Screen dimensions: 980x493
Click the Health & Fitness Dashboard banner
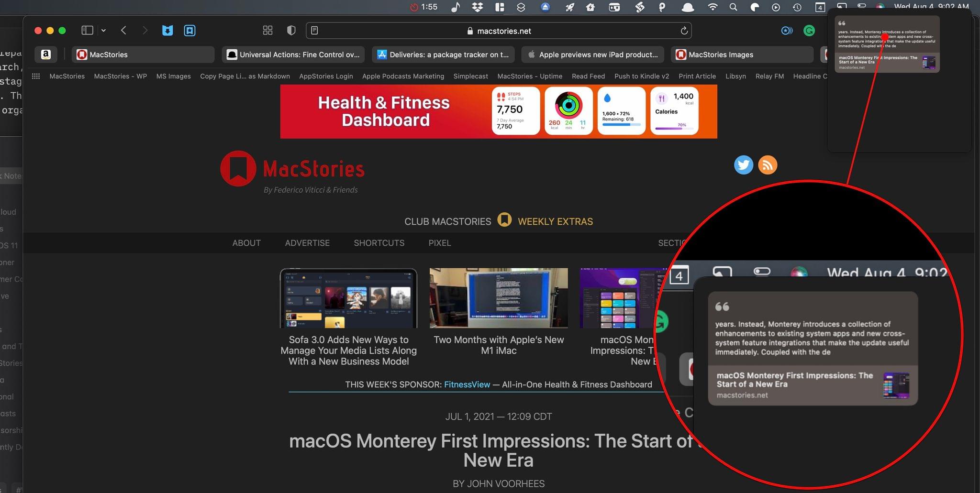pos(499,111)
